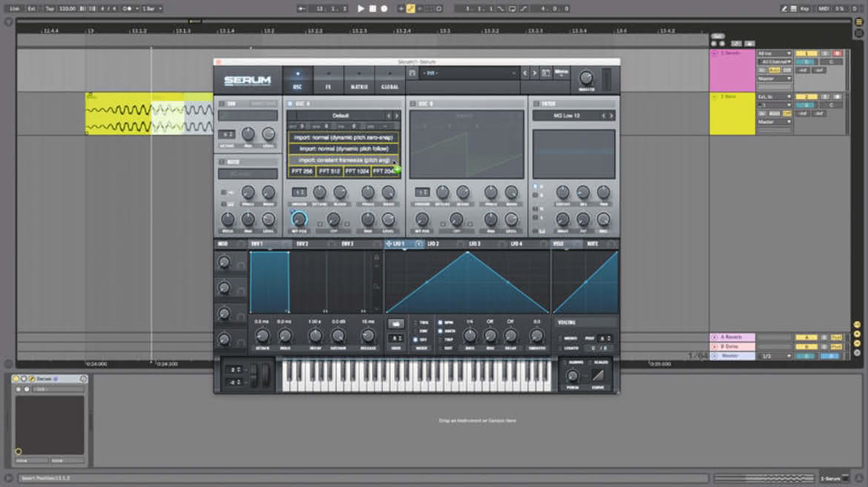868x487 pixels.
Task: Start playback with the Ableton play button
Action: coord(361,9)
